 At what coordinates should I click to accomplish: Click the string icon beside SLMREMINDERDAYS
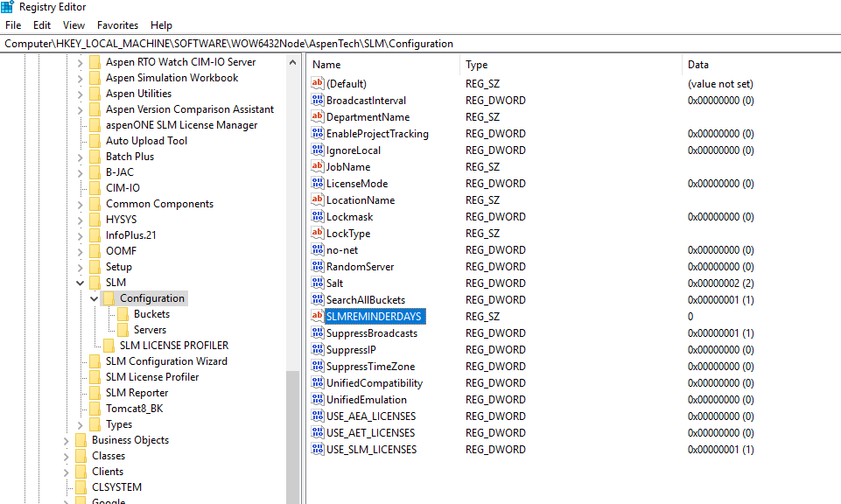(318, 316)
